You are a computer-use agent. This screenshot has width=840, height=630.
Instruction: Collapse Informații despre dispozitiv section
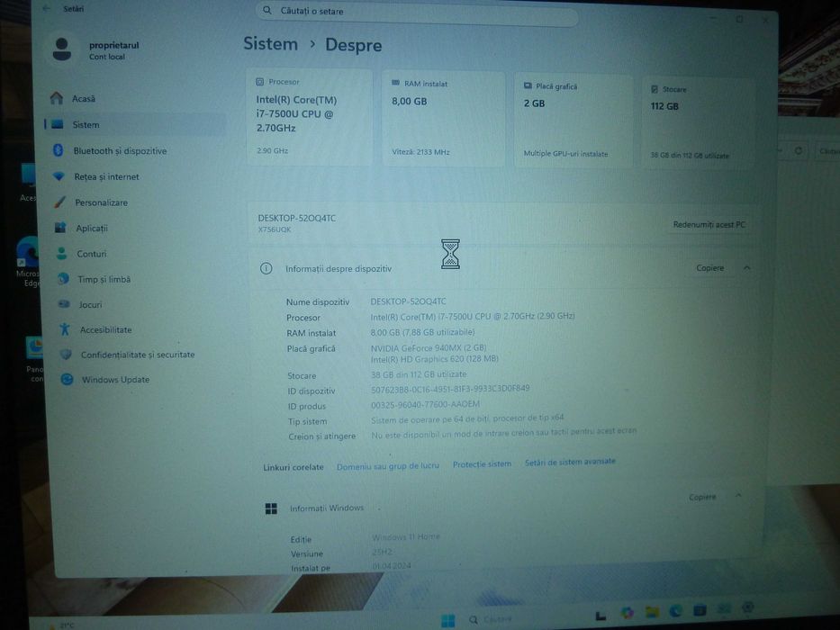(746, 267)
